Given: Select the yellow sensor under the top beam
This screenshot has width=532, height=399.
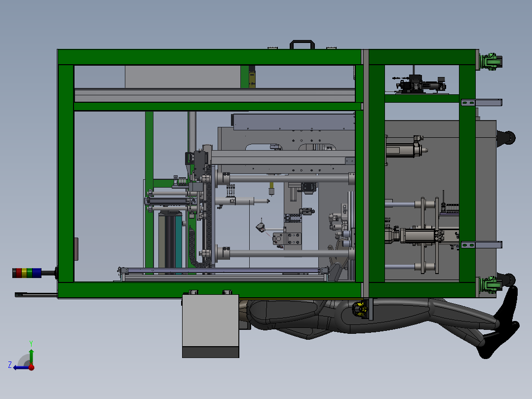Looking at the screenshot, I should 252,77.
